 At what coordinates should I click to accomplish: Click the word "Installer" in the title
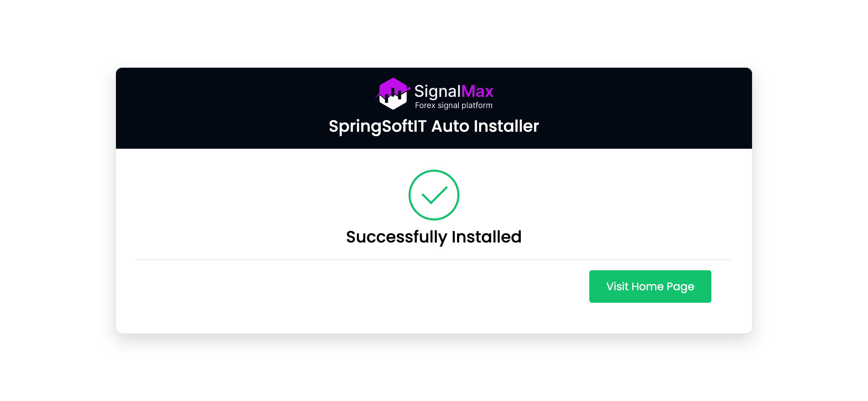506,126
